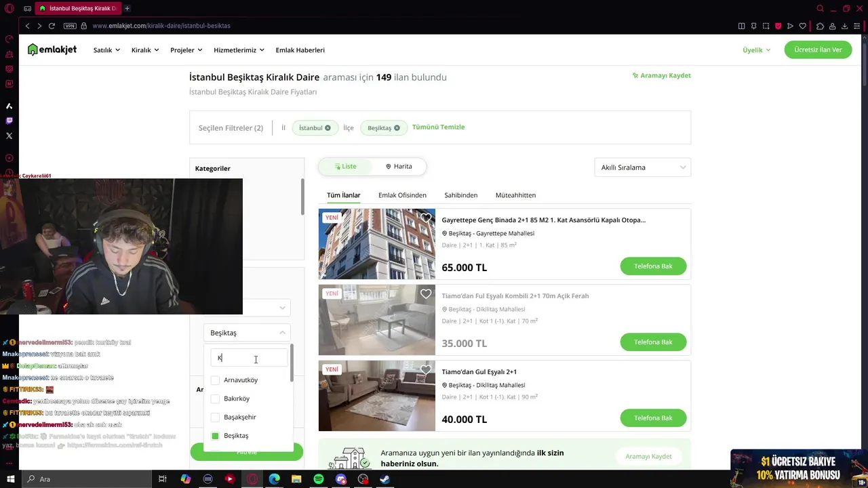Image resolution: width=868 pixels, height=488 pixels.
Task: Check the Bakırköy district checkbox
Action: (x=215, y=399)
